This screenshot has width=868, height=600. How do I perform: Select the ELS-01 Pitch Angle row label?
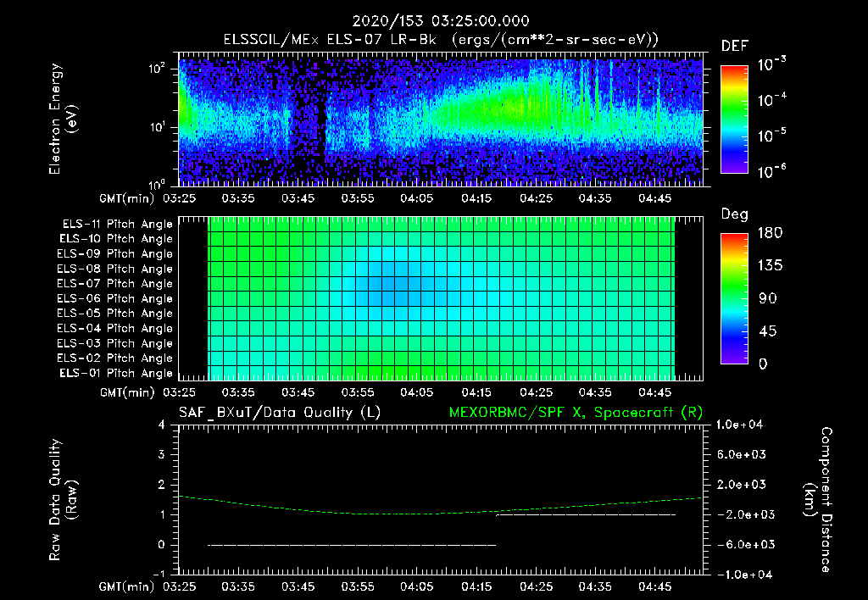point(116,373)
